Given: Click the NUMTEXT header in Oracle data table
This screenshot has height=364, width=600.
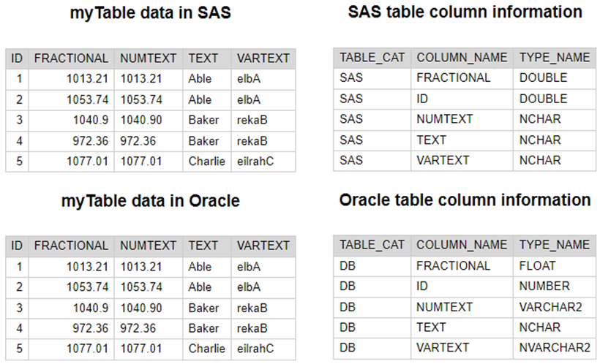Looking at the screenshot, I should pos(148,246).
